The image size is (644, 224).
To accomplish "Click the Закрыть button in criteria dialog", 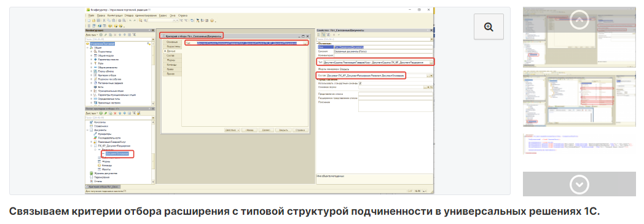I will (x=283, y=130).
